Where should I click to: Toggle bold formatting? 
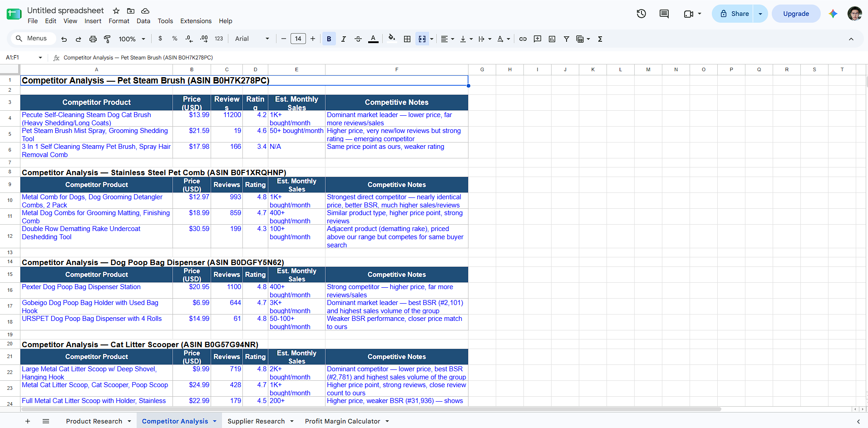point(329,39)
